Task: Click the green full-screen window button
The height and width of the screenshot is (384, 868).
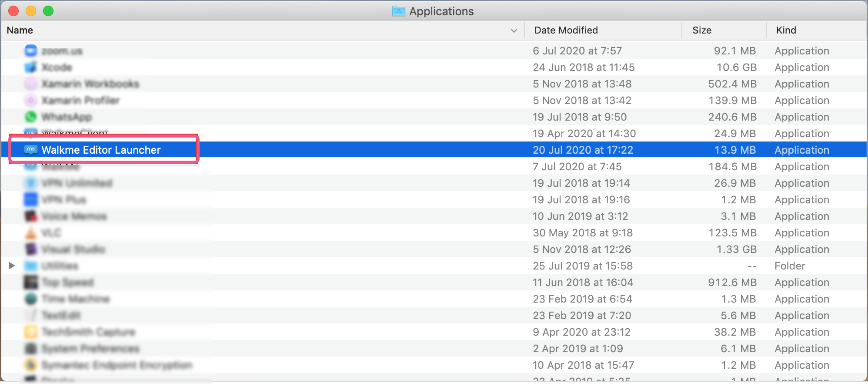Action: [48, 11]
